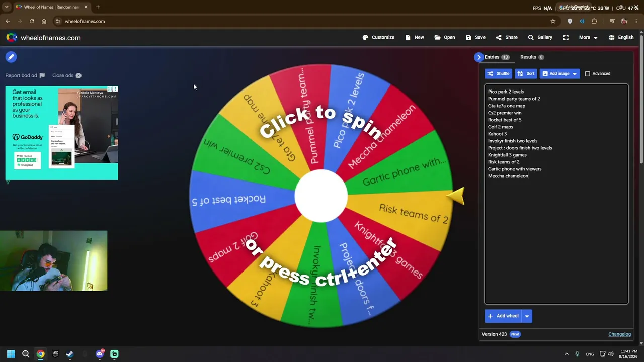This screenshot has height=362, width=644.
Task: Click the 'Meccha chameleon' entry
Action: pos(508,176)
